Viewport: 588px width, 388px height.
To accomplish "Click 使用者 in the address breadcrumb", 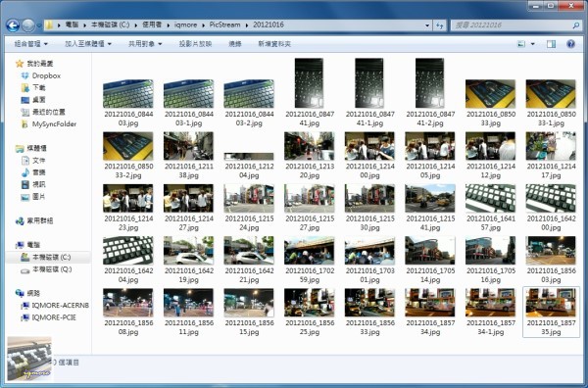I will click(x=152, y=25).
